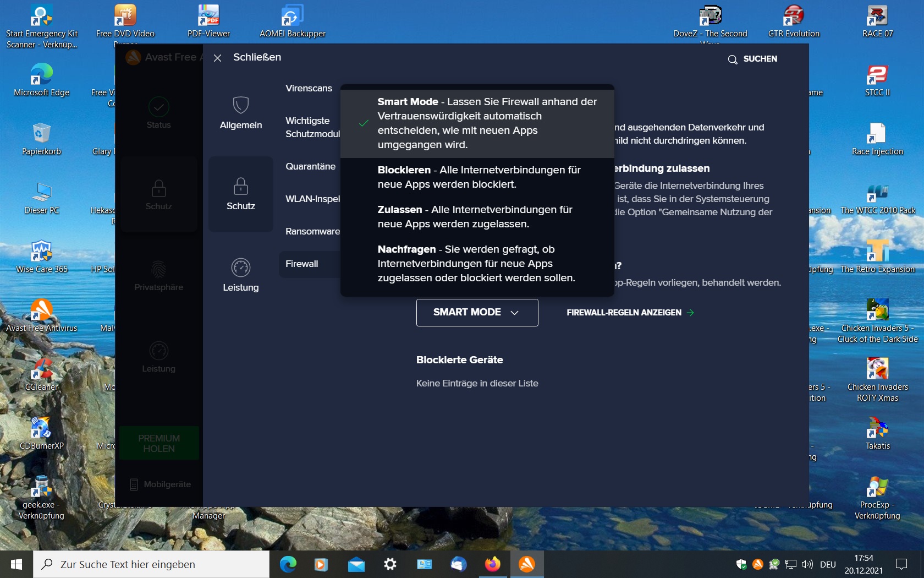
Task: Click the Schließen X icon
Action: coord(218,58)
